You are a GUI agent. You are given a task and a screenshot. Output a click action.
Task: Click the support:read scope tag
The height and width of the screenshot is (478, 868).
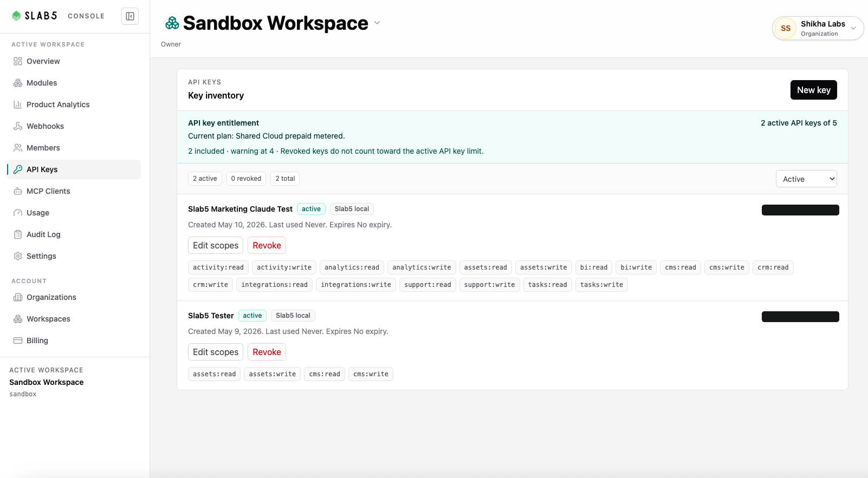point(427,285)
